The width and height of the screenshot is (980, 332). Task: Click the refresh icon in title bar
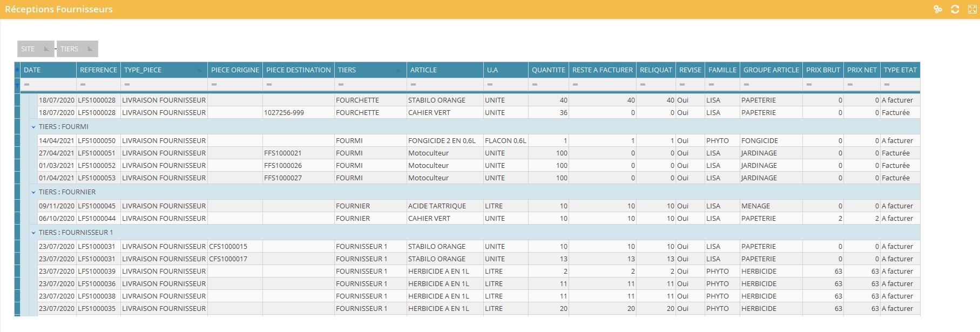[x=955, y=9]
